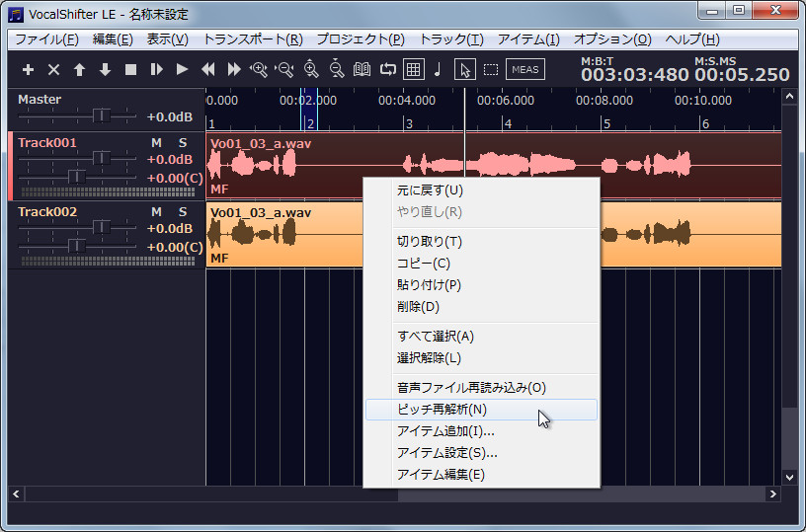Viewport: 806px width, 532px height.
Task: Choose ピッチ再解析(N) from context menu
Action: coord(482,410)
